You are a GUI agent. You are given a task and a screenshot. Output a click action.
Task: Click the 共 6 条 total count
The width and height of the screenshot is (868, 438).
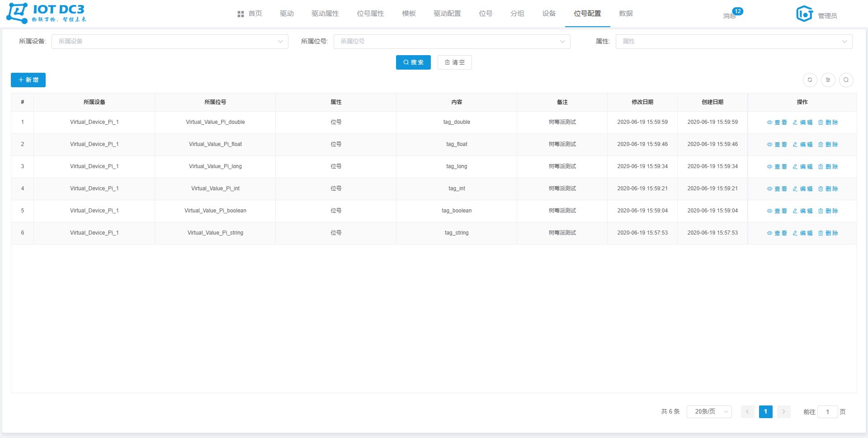point(670,412)
